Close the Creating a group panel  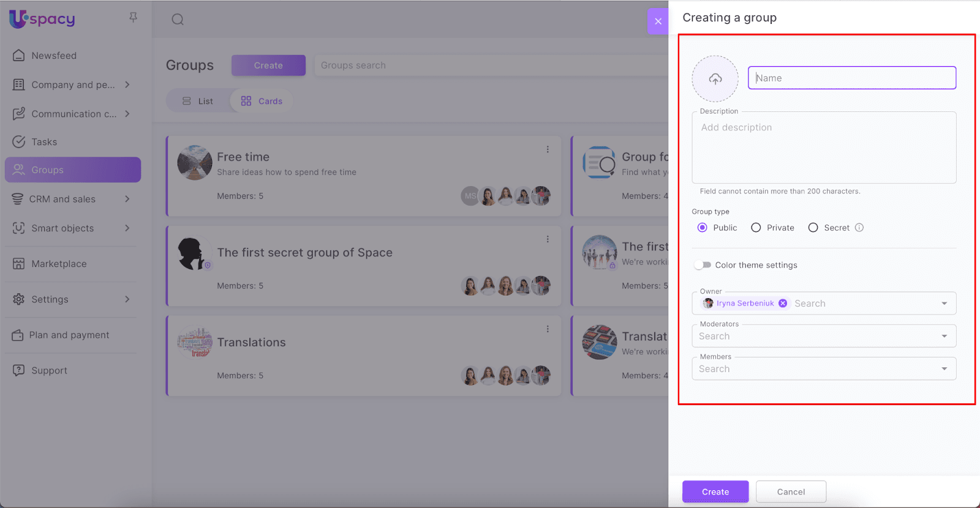[x=658, y=21]
